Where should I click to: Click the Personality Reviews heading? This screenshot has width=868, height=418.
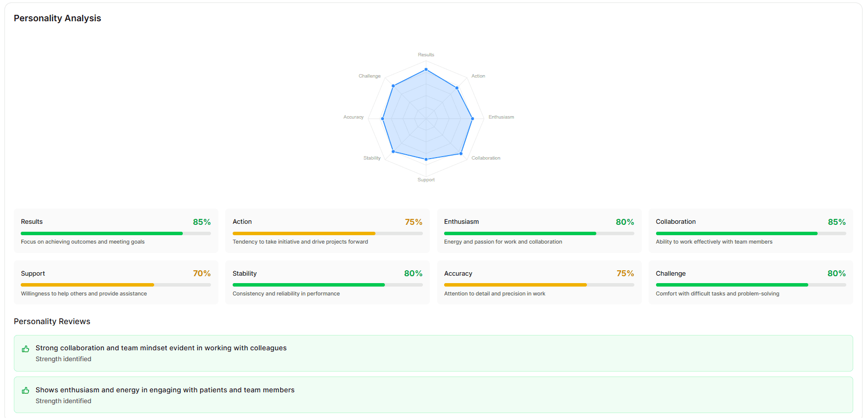[x=52, y=322]
